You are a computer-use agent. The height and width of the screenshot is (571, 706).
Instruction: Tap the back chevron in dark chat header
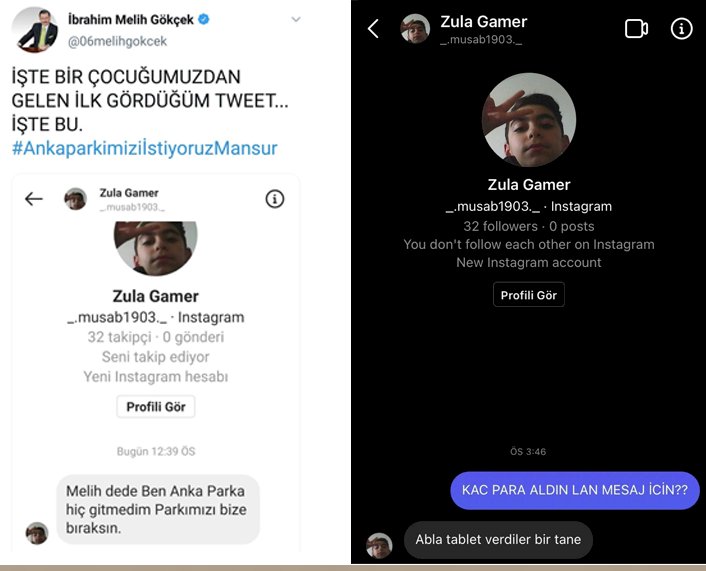(373, 29)
